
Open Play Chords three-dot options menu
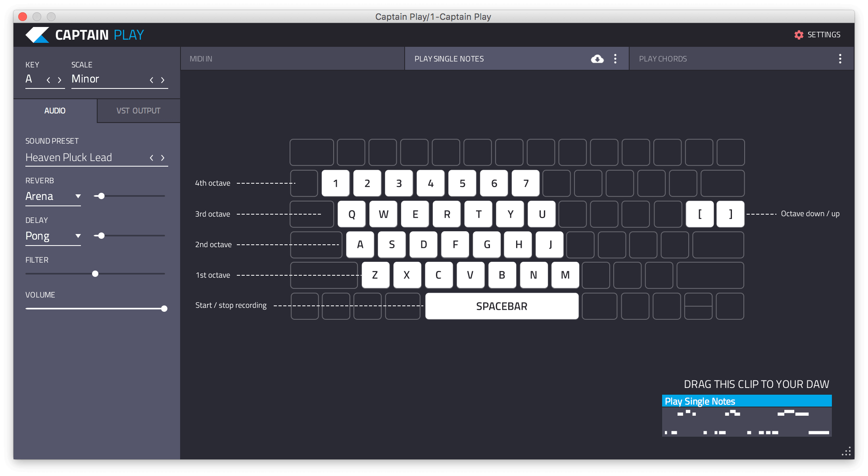(x=840, y=59)
